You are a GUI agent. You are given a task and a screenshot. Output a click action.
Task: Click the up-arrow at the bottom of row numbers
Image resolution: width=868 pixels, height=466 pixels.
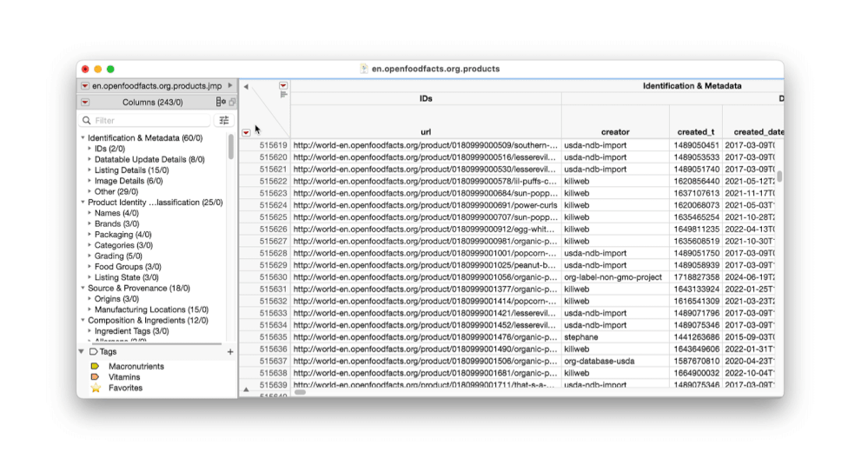[x=247, y=389]
